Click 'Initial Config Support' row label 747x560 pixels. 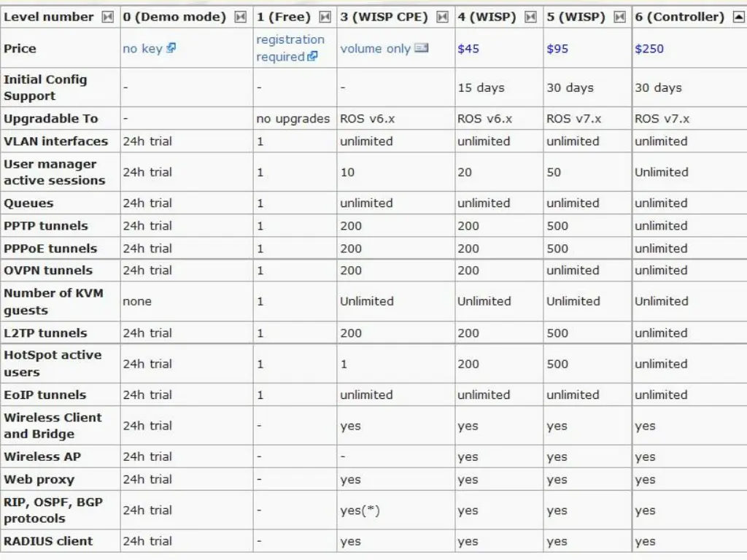[x=45, y=87]
